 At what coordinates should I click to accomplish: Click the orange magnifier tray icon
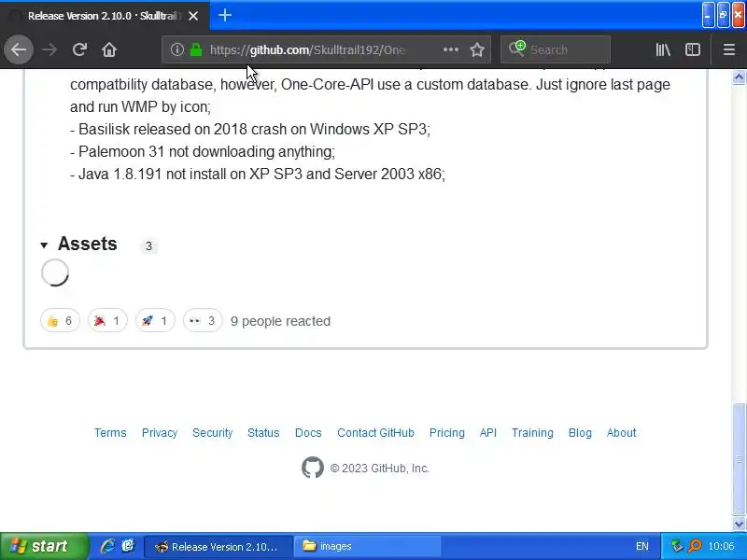[695, 546]
